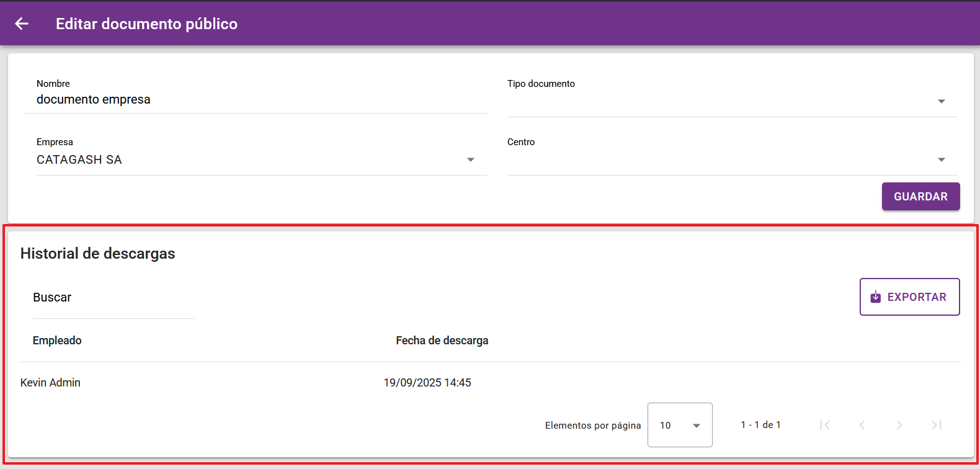Click the Editar documento público title
The height and width of the screenshot is (469, 980).
146,24
